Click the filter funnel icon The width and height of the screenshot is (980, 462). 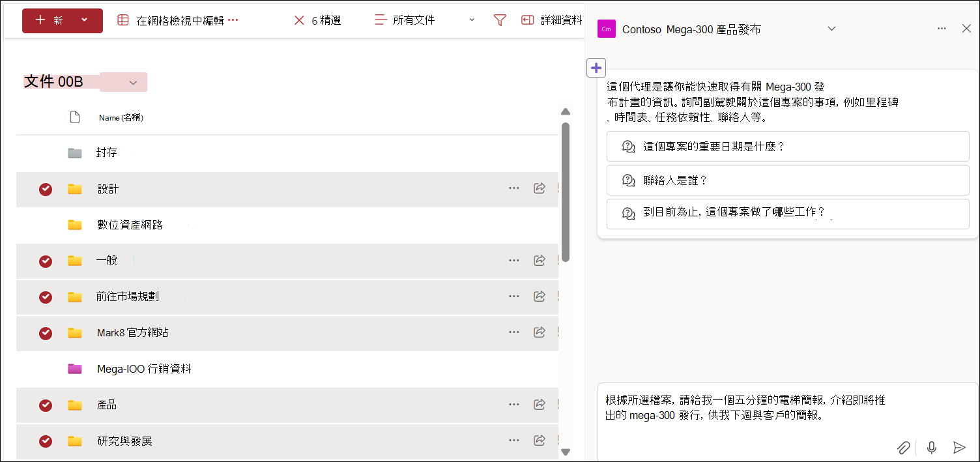(x=500, y=20)
